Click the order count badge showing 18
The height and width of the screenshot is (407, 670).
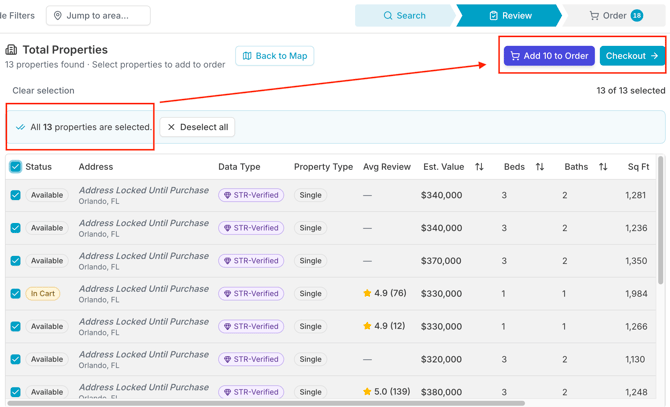(x=637, y=16)
